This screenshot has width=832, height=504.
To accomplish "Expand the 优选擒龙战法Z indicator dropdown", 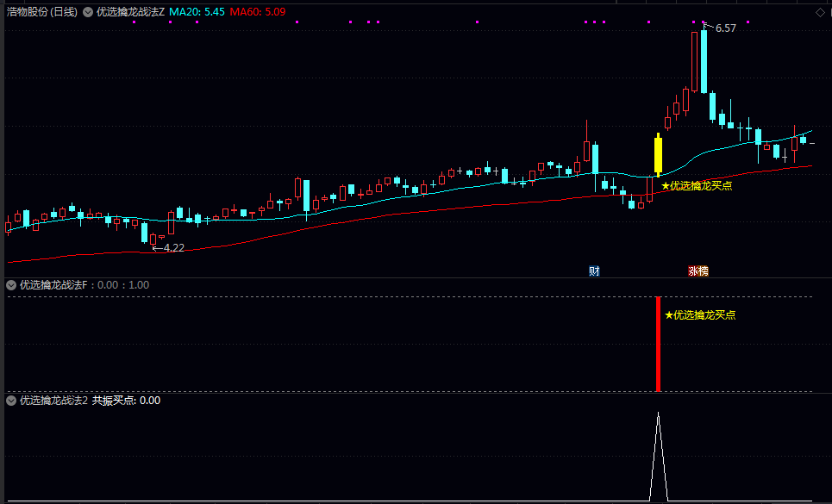I will click(x=88, y=12).
